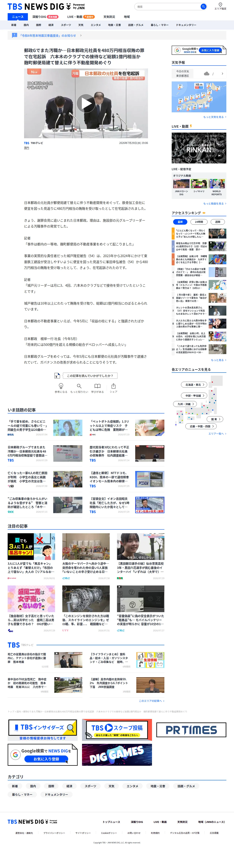Click the 学びがある open book icon

tap(97, 386)
